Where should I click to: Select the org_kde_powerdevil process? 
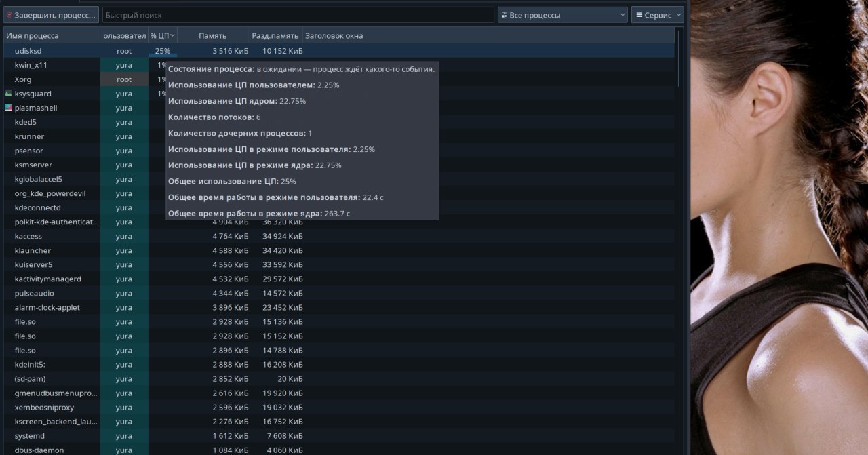[x=50, y=193]
